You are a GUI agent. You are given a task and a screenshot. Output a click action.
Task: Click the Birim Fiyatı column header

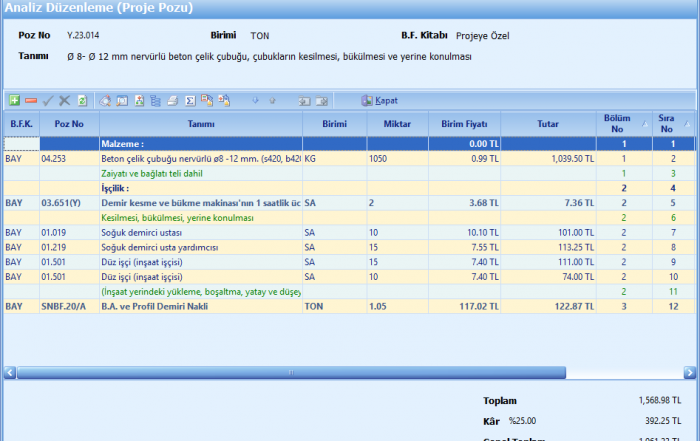[464, 123]
